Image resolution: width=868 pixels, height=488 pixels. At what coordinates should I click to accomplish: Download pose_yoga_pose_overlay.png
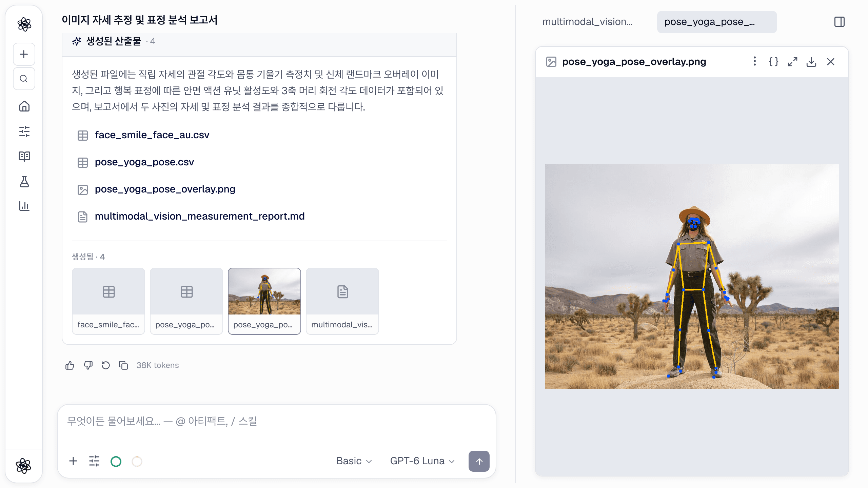click(811, 62)
